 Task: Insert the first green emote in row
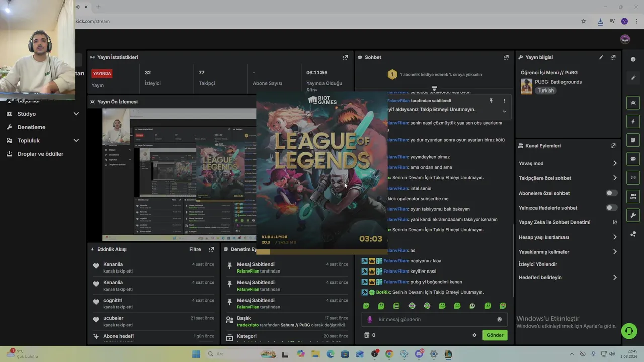[366, 306]
